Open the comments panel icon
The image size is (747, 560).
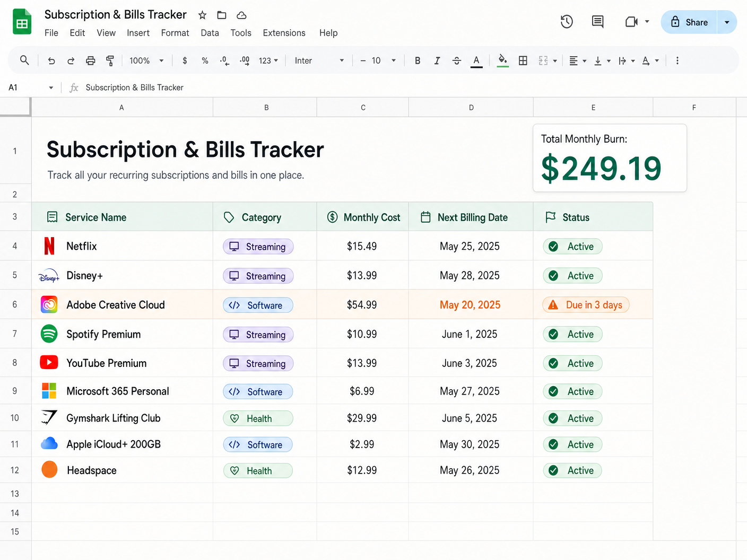[598, 22]
